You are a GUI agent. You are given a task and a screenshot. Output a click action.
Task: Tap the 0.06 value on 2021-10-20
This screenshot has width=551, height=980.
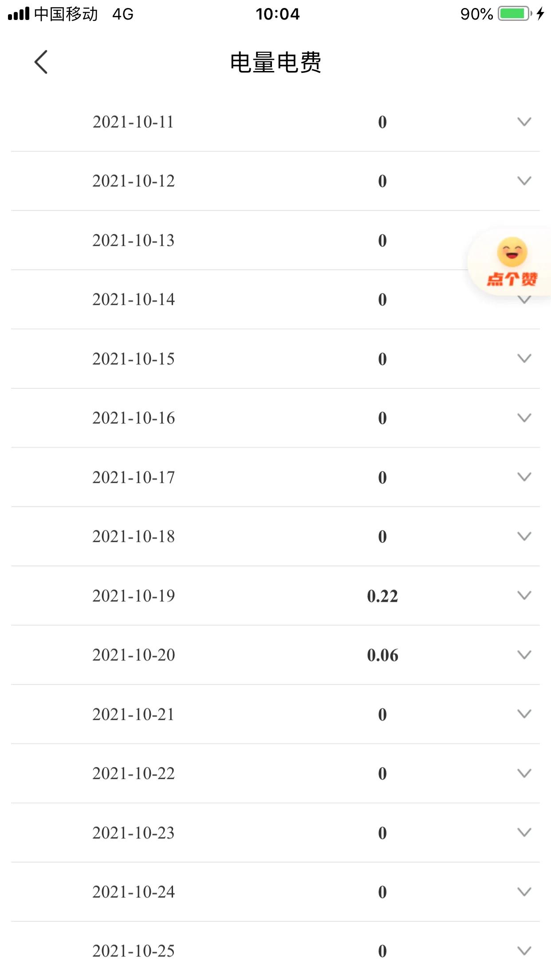(x=382, y=655)
